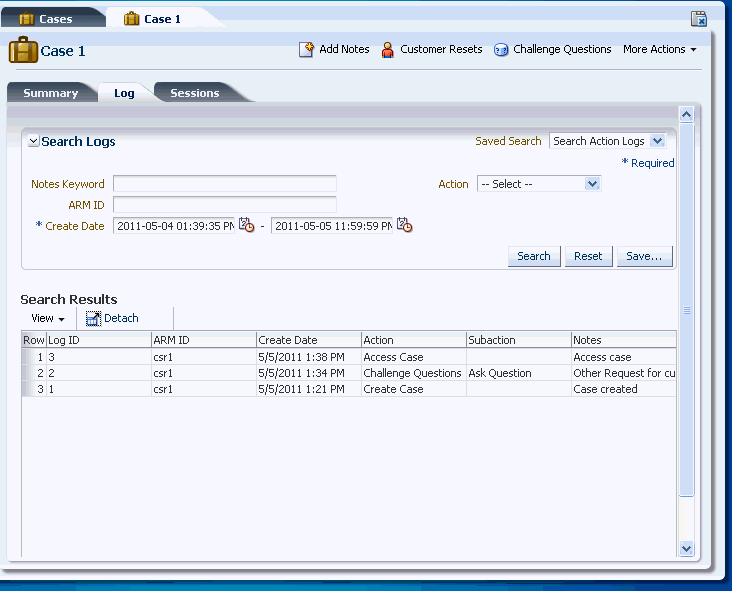This screenshot has width=732, height=592.
Task: Click the Challenge Questions bubble icon
Action: tap(501, 49)
